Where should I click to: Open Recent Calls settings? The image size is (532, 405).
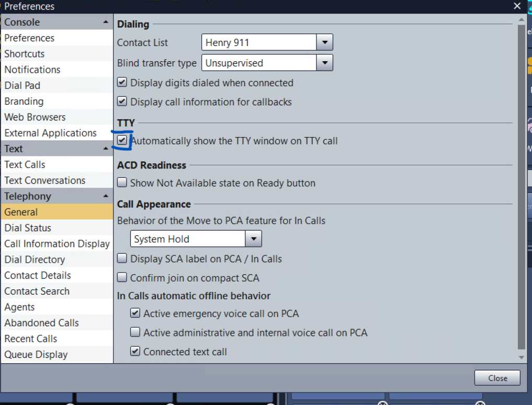57,339
